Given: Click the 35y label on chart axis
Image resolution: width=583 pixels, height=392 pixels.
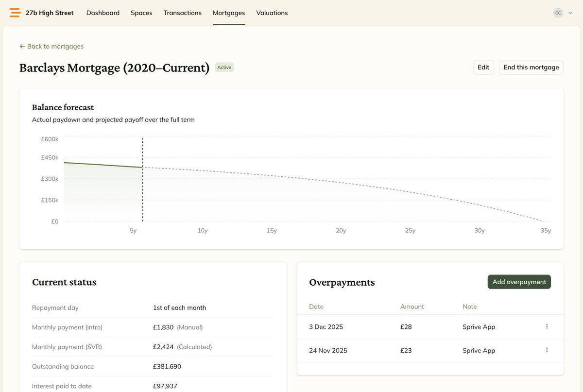Looking at the screenshot, I should (546, 230).
